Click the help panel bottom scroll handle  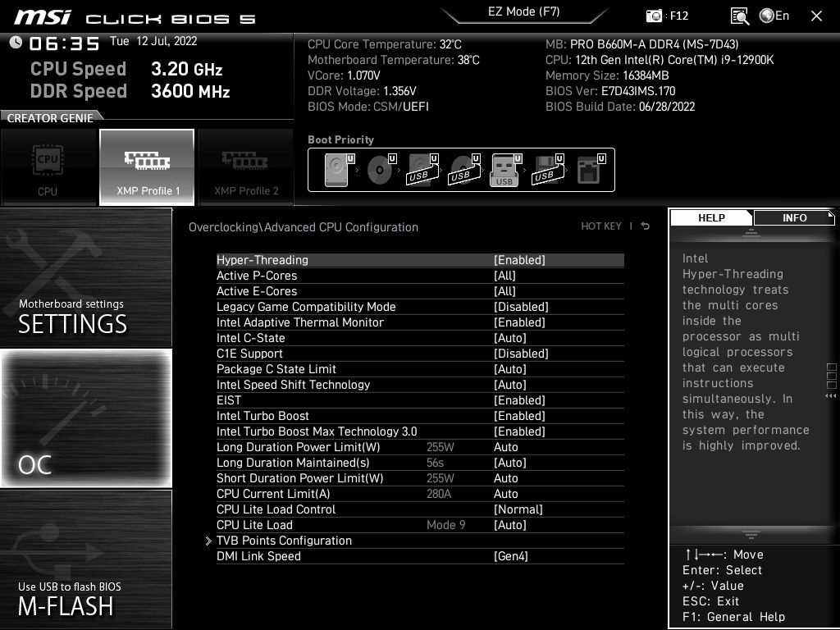tap(751, 534)
